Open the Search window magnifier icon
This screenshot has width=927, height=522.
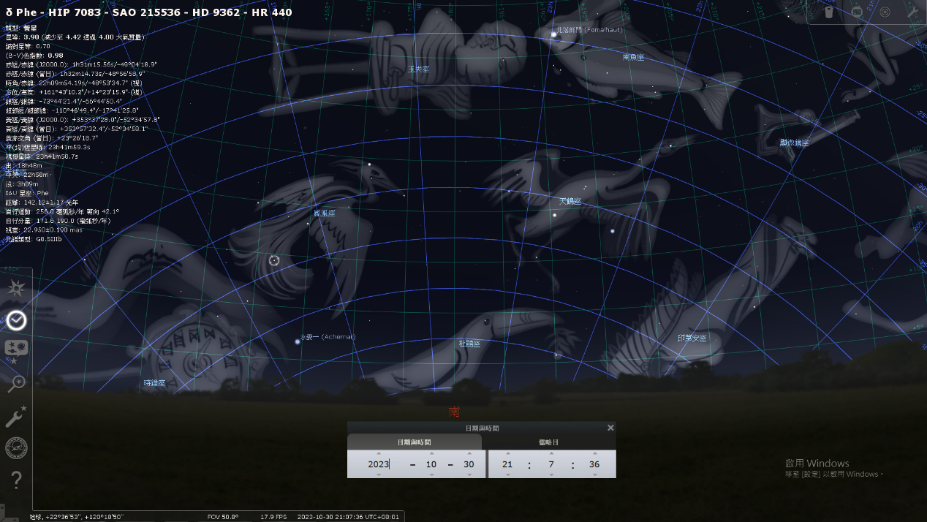16,383
